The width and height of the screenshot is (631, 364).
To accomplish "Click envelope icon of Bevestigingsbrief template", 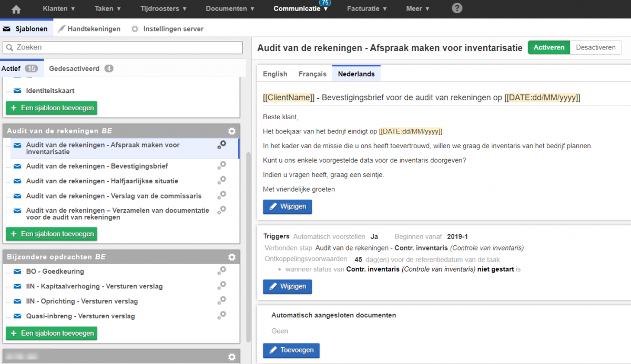I will tap(17, 167).
